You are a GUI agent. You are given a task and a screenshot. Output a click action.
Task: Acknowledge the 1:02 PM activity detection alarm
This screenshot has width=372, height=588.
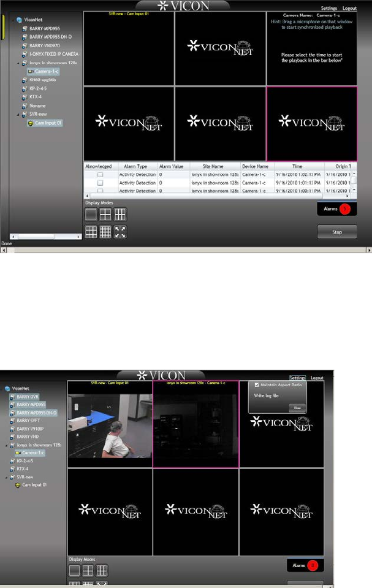[100, 175]
